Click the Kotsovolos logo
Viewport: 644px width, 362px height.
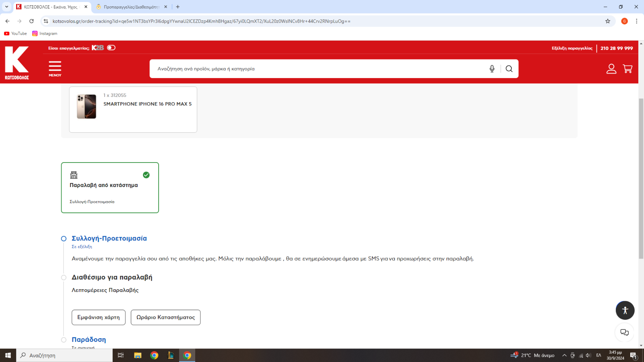click(17, 63)
